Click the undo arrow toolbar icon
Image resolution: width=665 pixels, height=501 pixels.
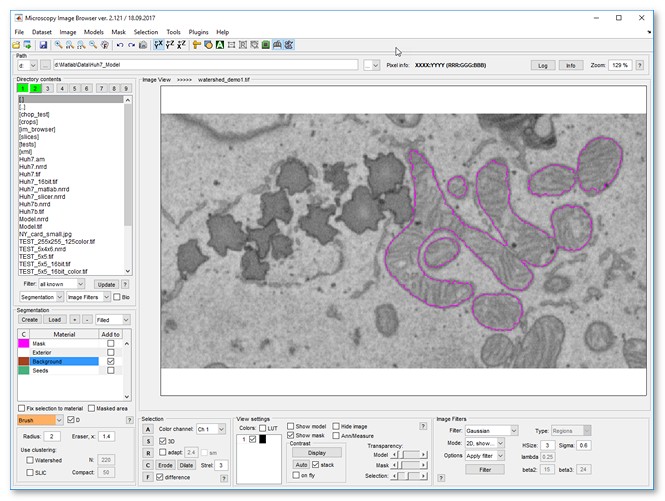[119, 45]
